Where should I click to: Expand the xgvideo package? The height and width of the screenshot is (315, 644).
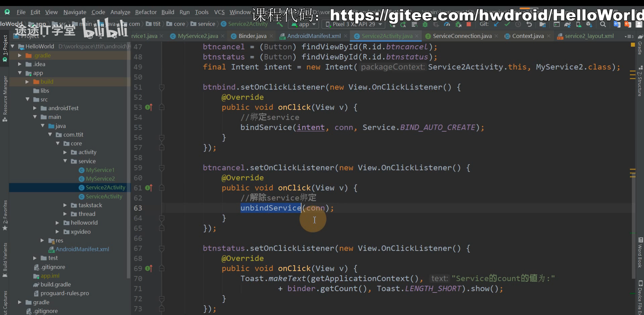(58, 231)
